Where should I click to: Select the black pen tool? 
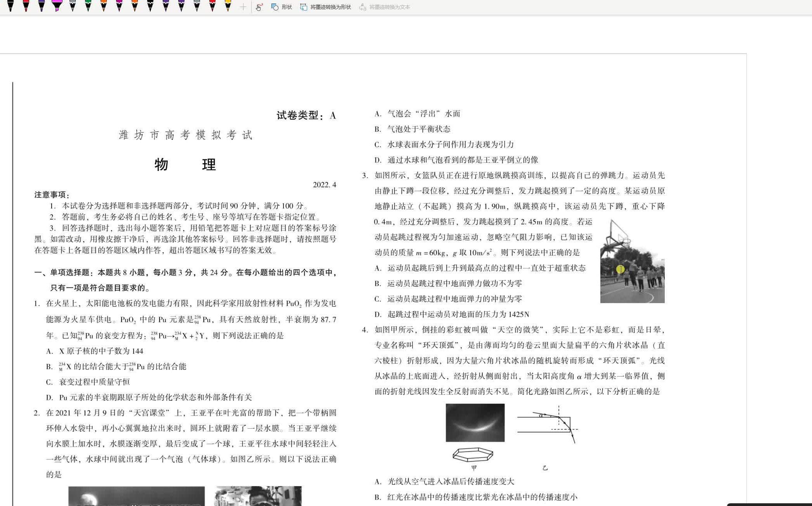(x=10, y=6)
